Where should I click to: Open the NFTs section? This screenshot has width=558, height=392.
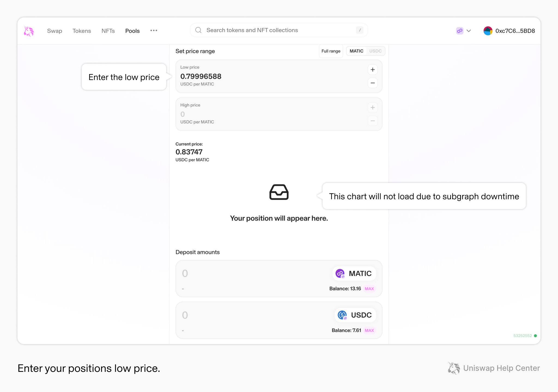tap(108, 31)
